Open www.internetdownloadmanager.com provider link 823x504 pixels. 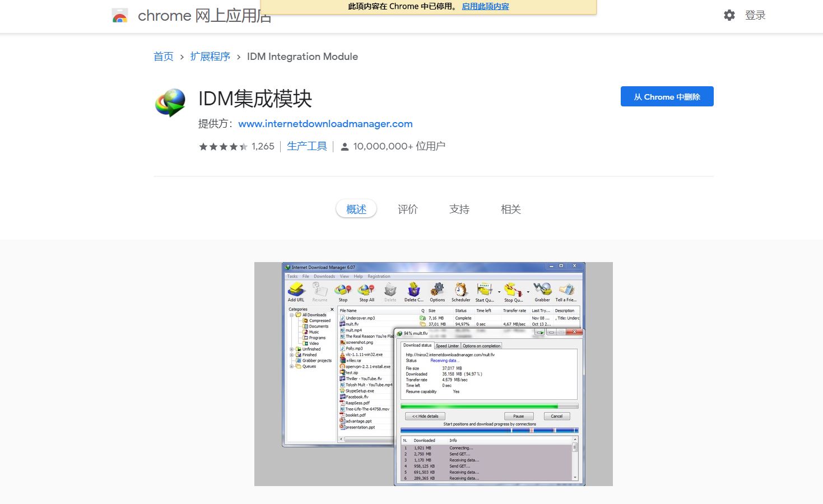326,124
